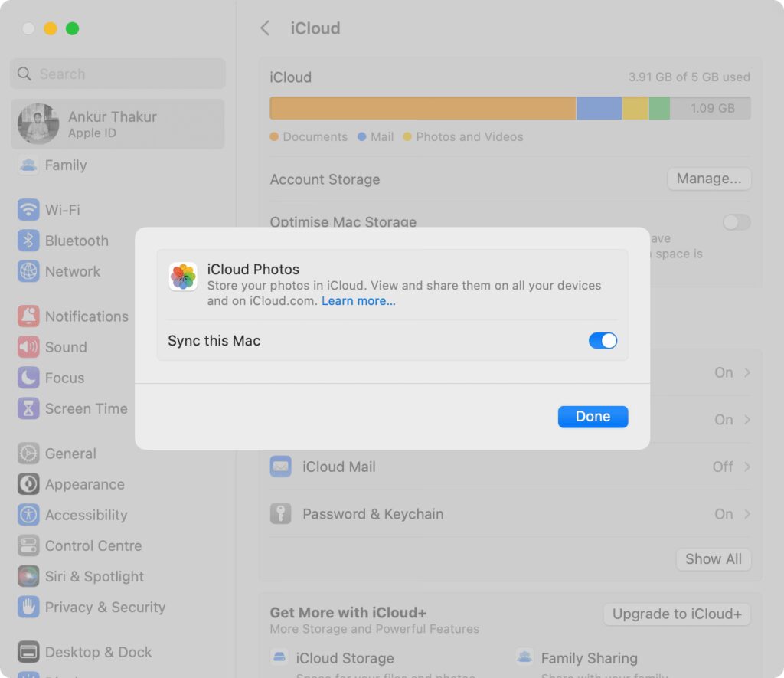Click the Notifications bell icon
784x678 pixels.
pos(28,316)
